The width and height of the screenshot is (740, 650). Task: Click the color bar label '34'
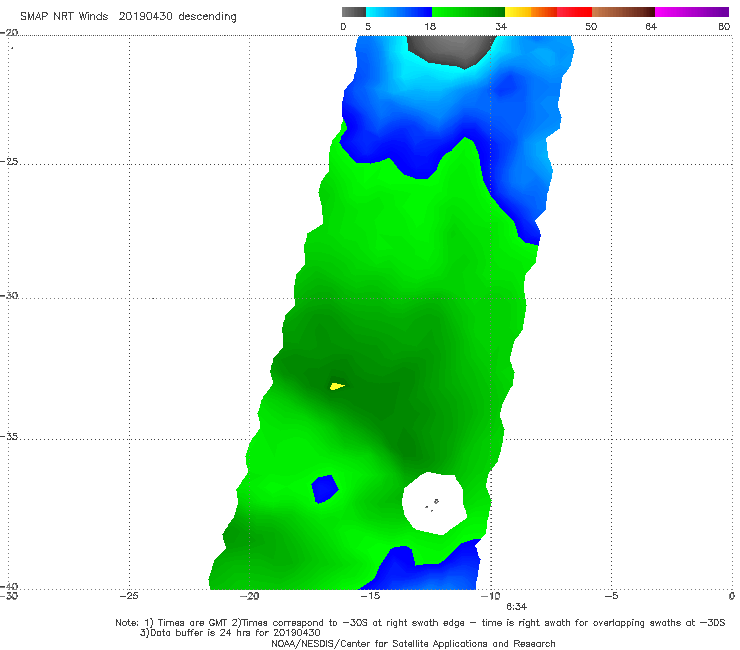click(501, 26)
